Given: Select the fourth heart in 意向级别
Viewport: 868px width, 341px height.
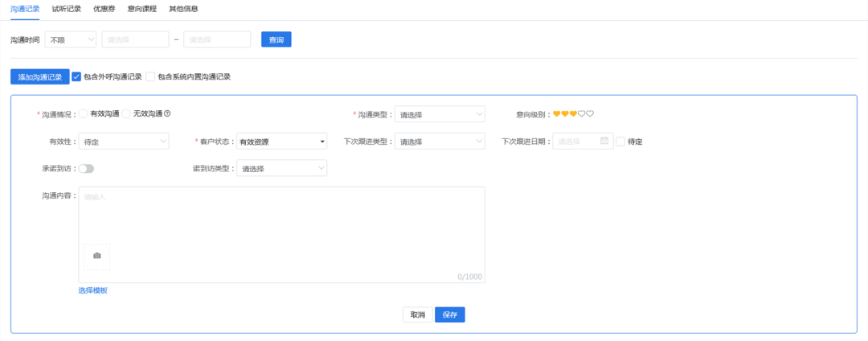Looking at the screenshot, I should [x=581, y=114].
